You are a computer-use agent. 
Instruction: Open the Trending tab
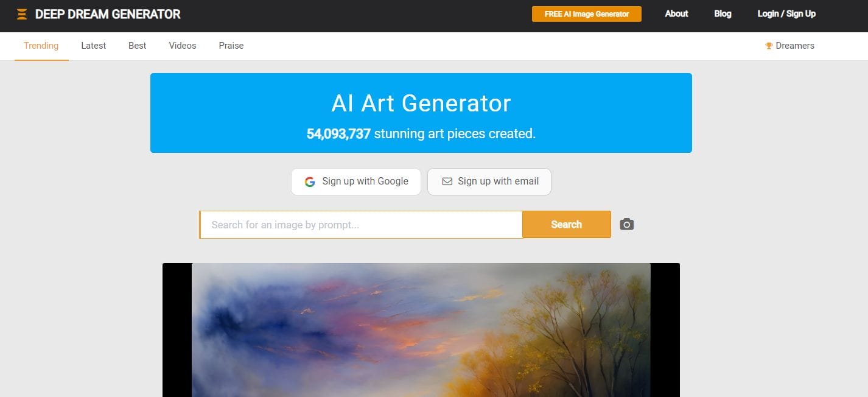(41, 46)
